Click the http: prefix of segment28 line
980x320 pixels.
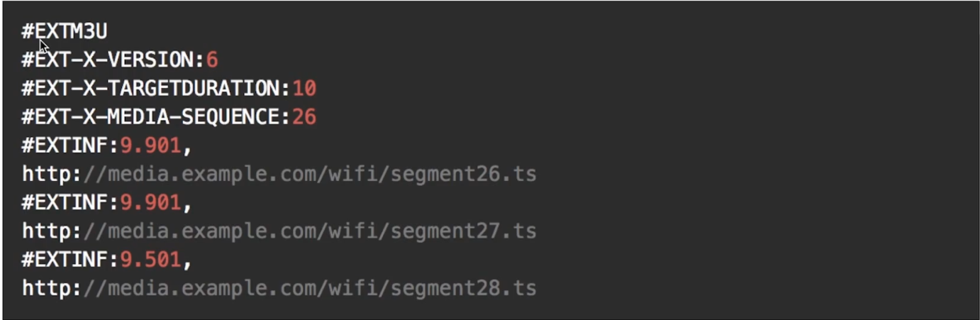click(52, 289)
